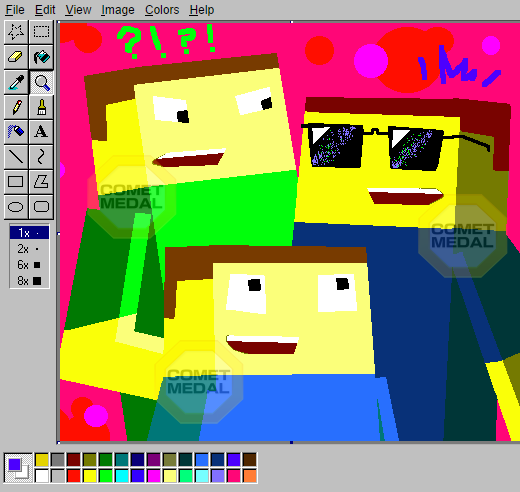Image resolution: width=520 pixels, height=492 pixels.
Task: Pick the pale cyan palette swatch
Action: pyautogui.click(x=202, y=476)
